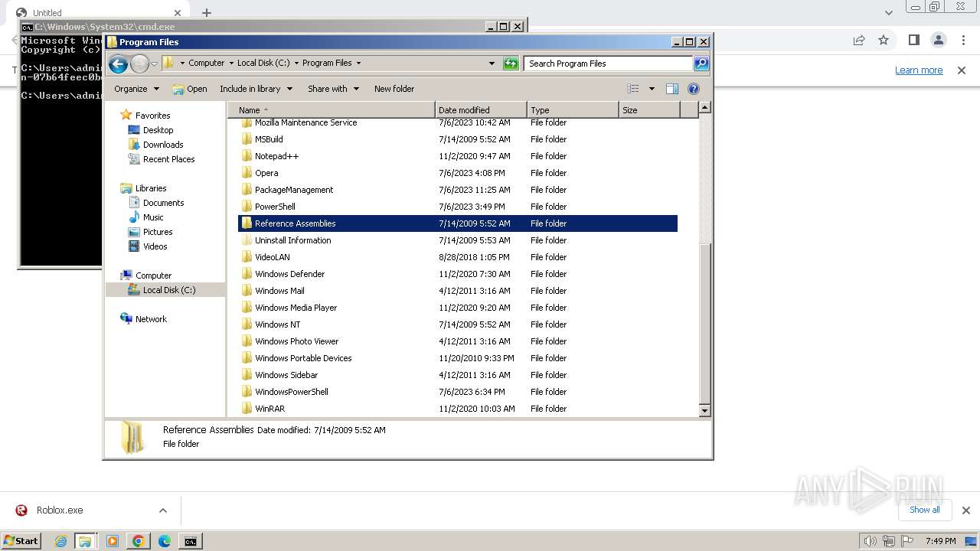Toggle Chrome side panel icon

[x=913, y=40]
